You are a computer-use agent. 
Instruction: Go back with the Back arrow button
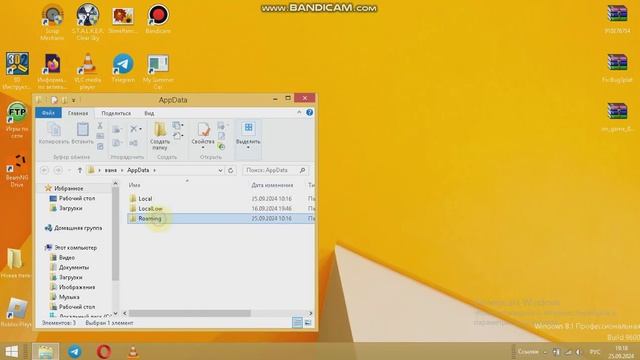[x=44, y=170]
